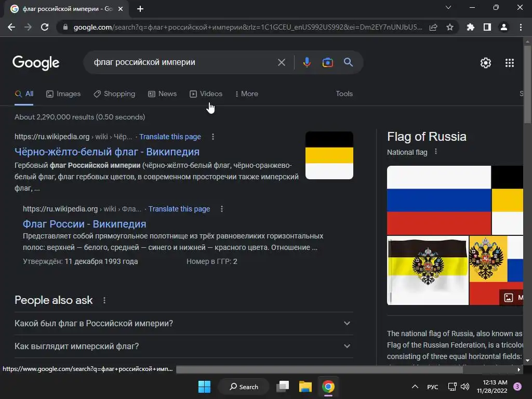The width and height of the screenshot is (532, 399).
Task: Clear the Google search box
Action: (x=281, y=62)
